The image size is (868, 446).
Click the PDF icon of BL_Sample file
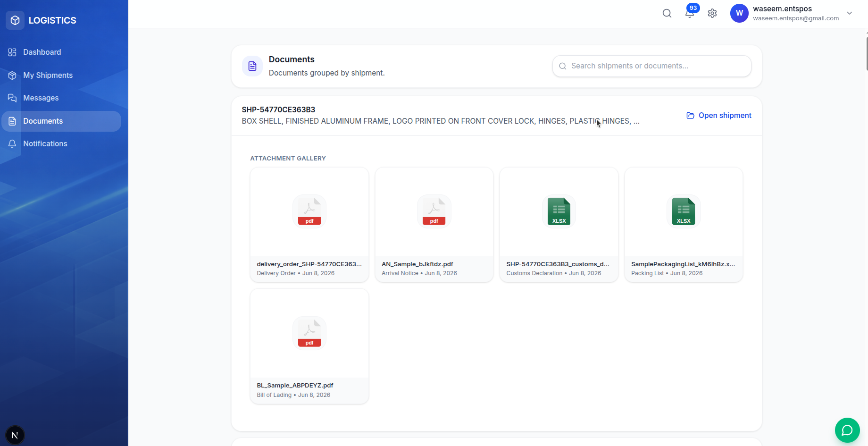pyautogui.click(x=309, y=333)
